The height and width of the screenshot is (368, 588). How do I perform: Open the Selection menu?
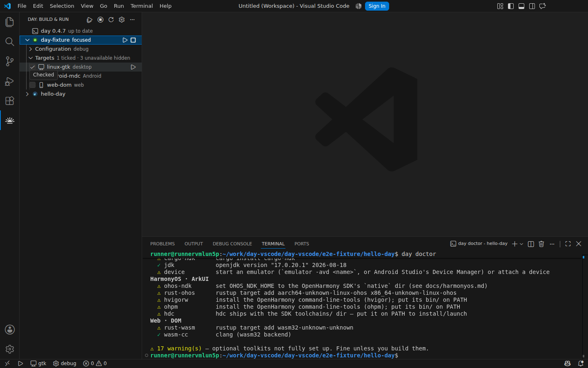pyautogui.click(x=62, y=6)
